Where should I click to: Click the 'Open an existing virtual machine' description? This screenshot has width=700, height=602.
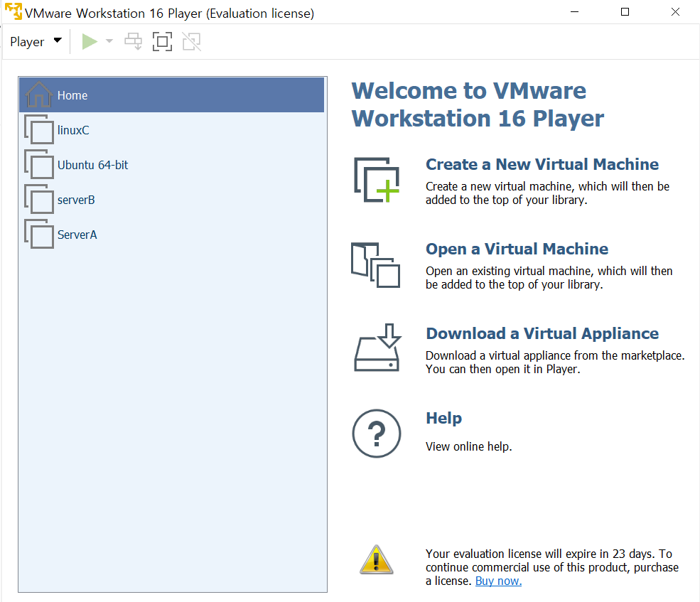[549, 277]
